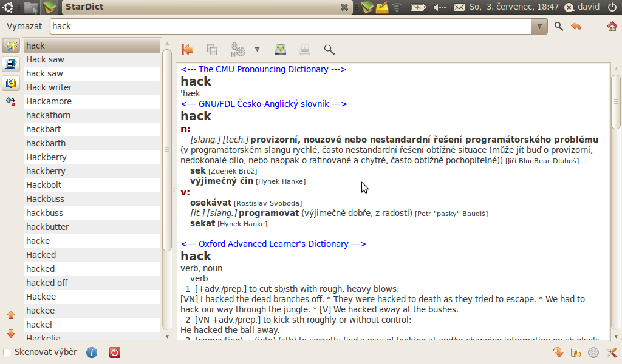Click the orange down arrow in left sidebar
The width and height of the screenshot is (622, 364).
coord(11,334)
